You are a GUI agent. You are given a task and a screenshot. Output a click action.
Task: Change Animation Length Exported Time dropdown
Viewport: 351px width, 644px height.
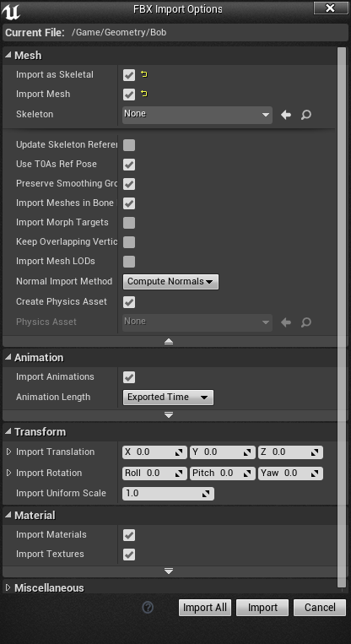[168, 398]
